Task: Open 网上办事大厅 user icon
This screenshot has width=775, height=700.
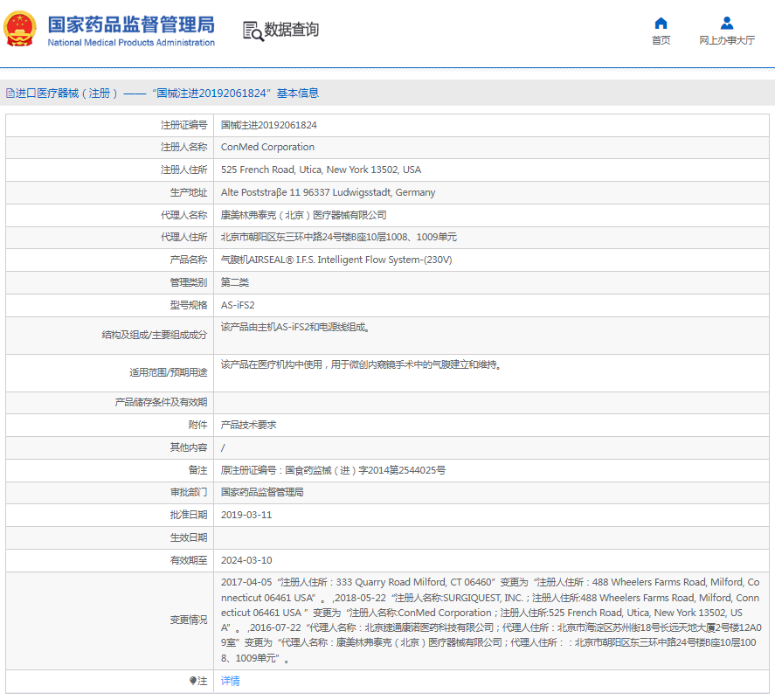Action: (x=727, y=24)
